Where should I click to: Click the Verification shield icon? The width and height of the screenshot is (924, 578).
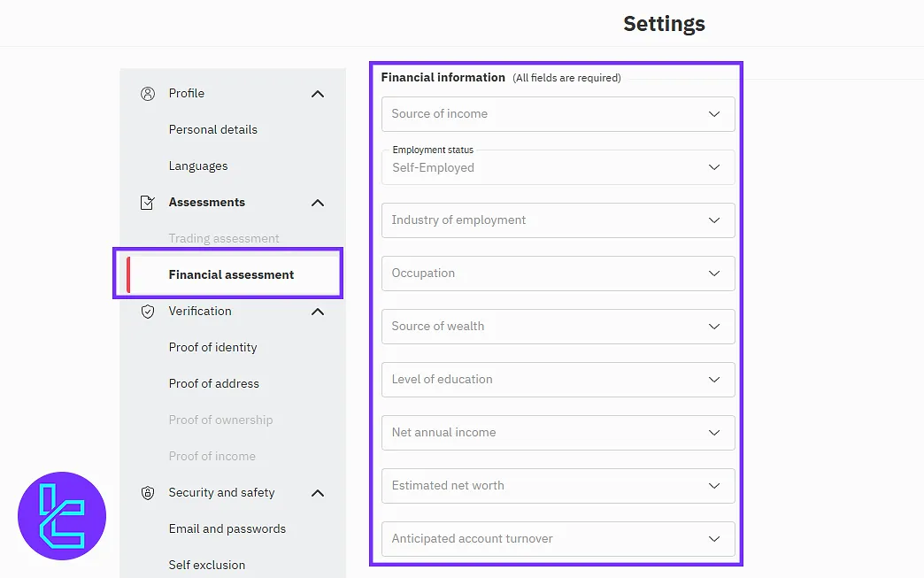click(147, 312)
